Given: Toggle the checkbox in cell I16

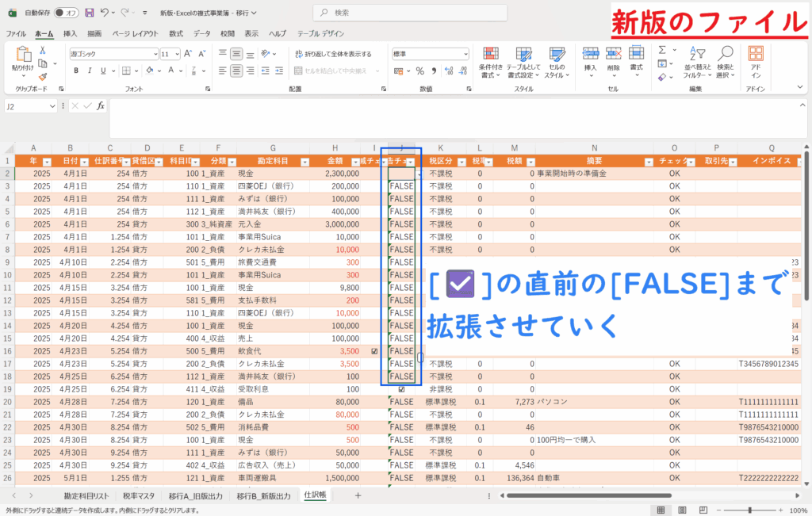Looking at the screenshot, I should click(374, 350).
